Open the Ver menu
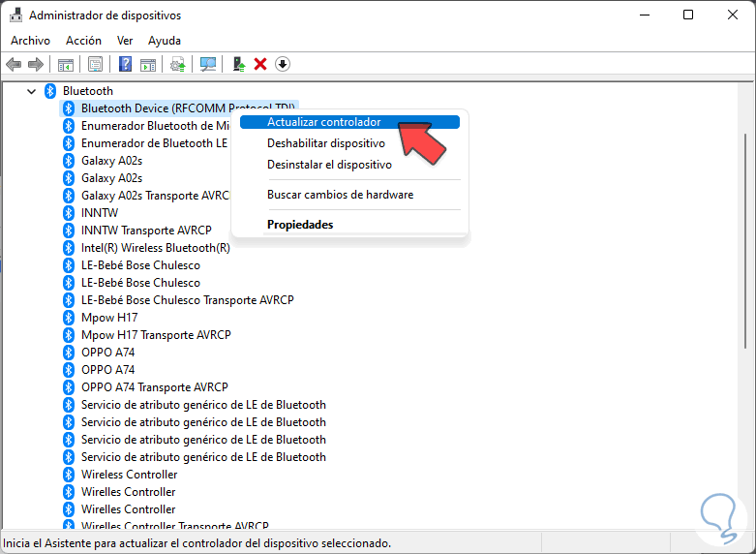The width and height of the screenshot is (756, 554). pyautogui.click(x=125, y=41)
